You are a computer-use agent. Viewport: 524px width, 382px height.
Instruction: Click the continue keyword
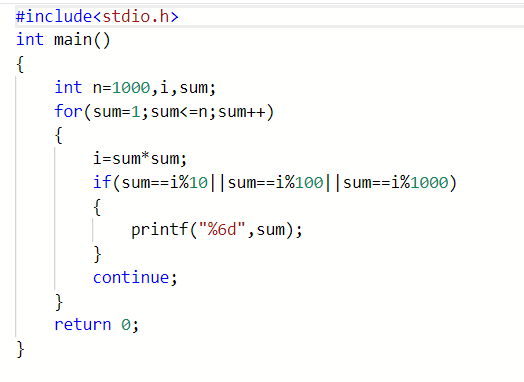pos(131,277)
